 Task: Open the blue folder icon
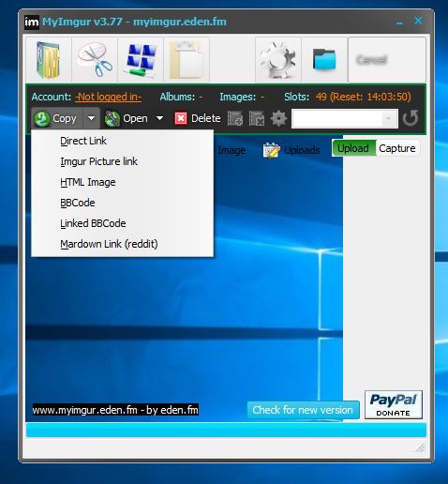pos(324,60)
